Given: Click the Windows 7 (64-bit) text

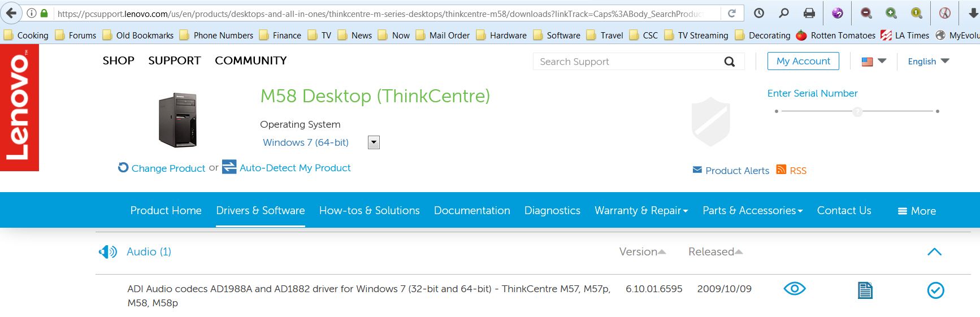Looking at the screenshot, I should tap(306, 142).
